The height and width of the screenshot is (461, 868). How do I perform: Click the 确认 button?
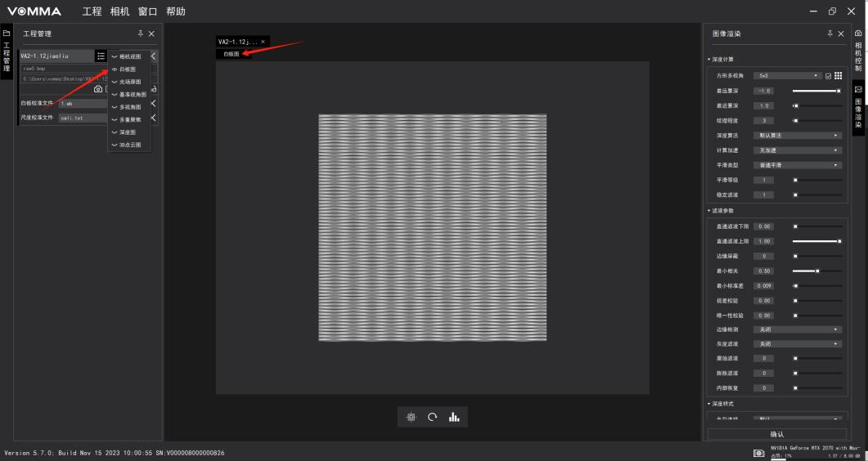[x=776, y=434]
